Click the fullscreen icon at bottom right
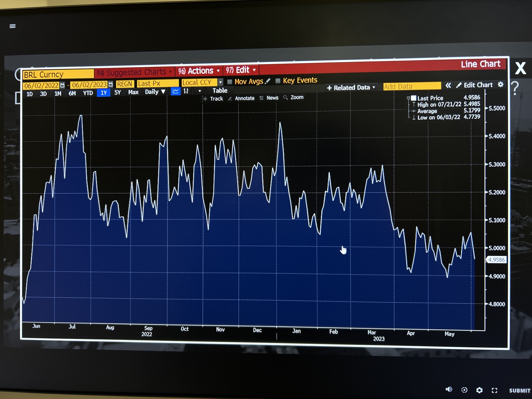 coord(494,390)
